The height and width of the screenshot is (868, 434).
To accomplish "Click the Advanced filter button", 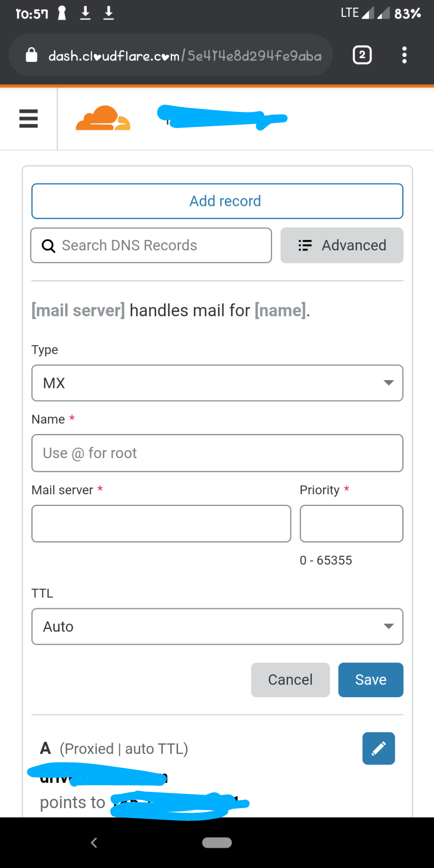I will 342,245.
